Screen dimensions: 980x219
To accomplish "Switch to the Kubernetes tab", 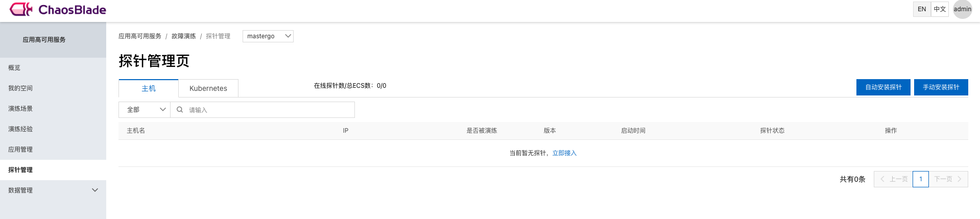I will [208, 88].
